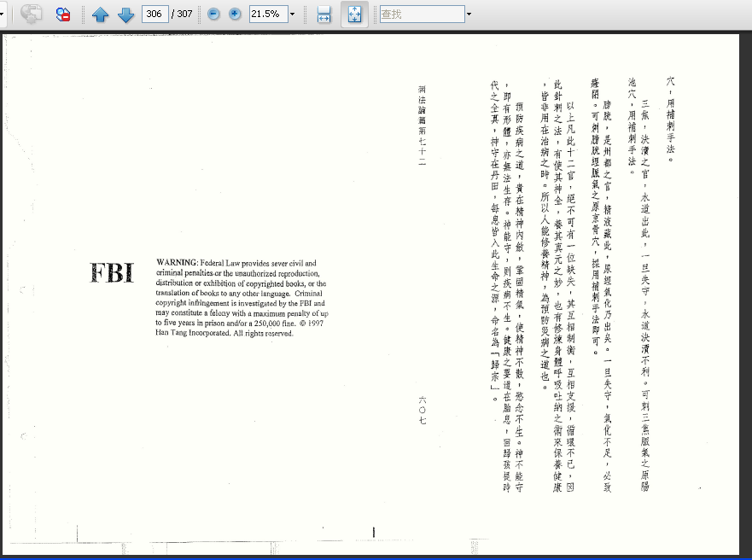Click the WARNING copyright notice paragraph
752x560 pixels.
pyautogui.click(x=241, y=298)
